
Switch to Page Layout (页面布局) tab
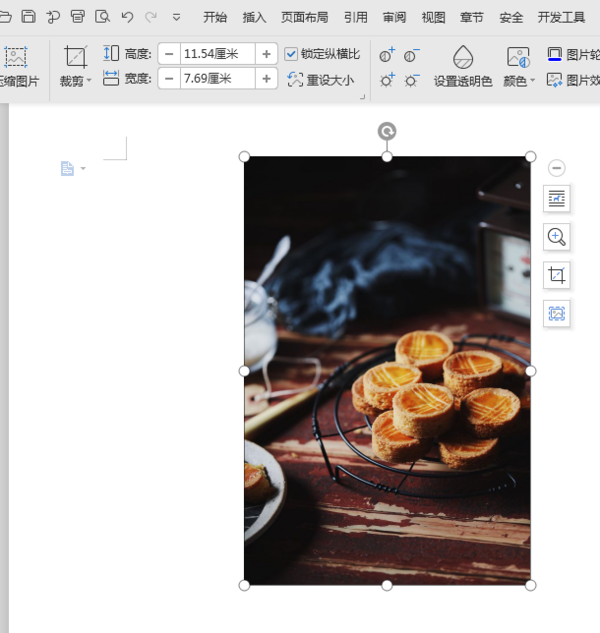304,17
